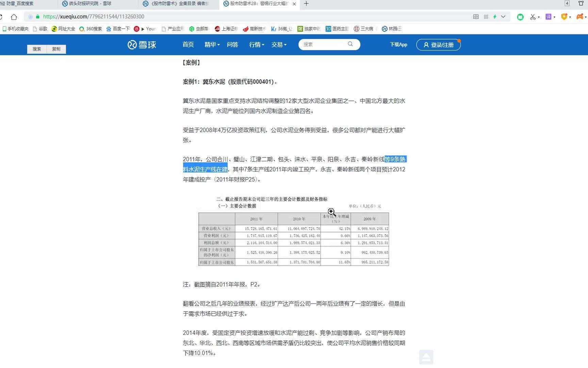The image size is (588, 368).
Task: Open a new tab with plus button
Action: [306, 3]
